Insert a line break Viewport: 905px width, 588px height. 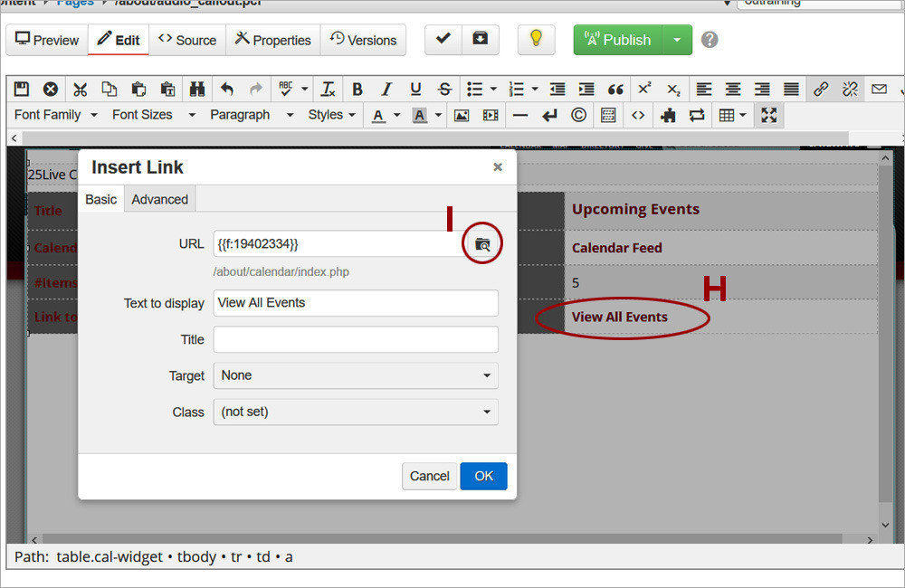tap(549, 116)
